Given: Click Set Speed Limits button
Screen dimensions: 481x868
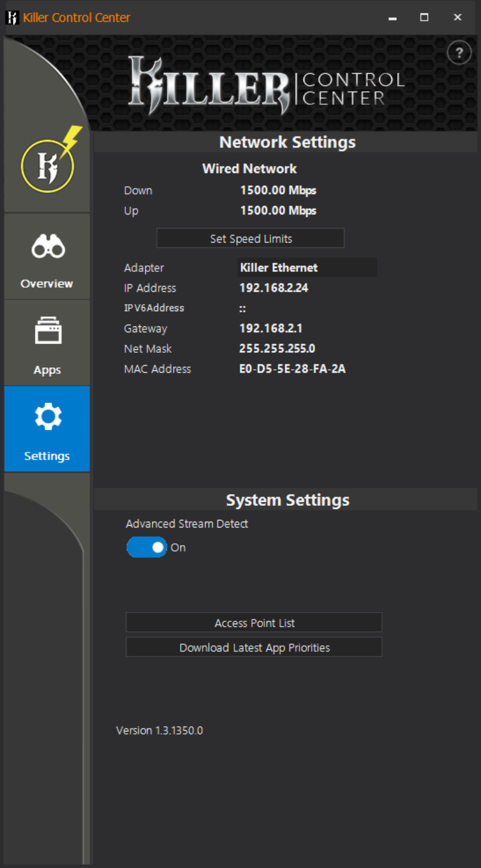Looking at the screenshot, I should [x=251, y=239].
